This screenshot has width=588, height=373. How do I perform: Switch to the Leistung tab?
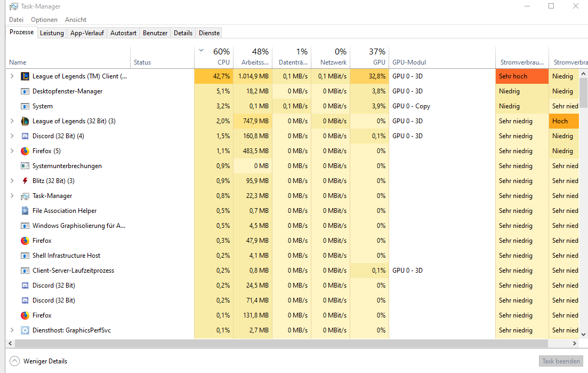click(52, 33)
